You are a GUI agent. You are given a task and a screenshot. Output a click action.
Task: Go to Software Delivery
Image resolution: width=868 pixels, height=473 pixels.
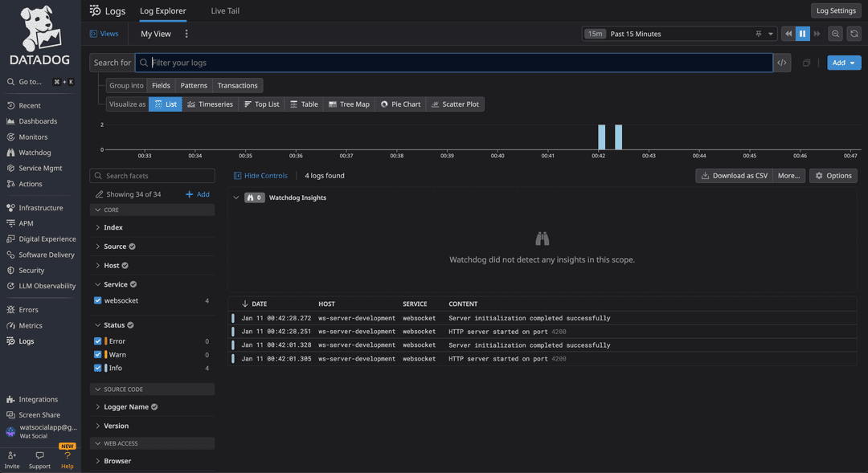tap(40, 255)
